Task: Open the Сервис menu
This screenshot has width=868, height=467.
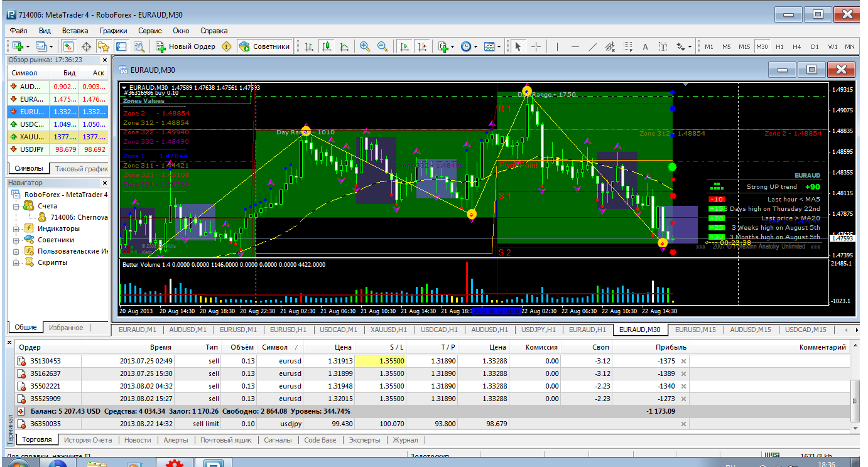Action: [x=149, y=30]
